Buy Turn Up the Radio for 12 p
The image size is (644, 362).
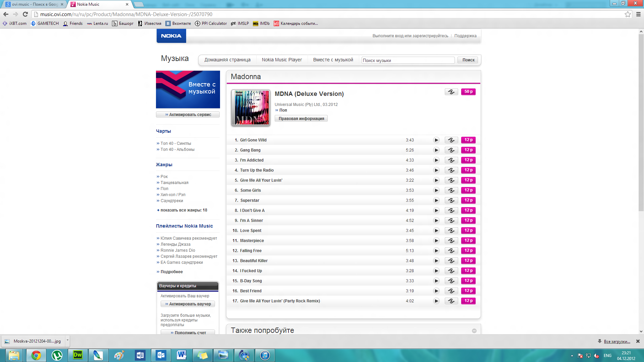coord(468,170)
